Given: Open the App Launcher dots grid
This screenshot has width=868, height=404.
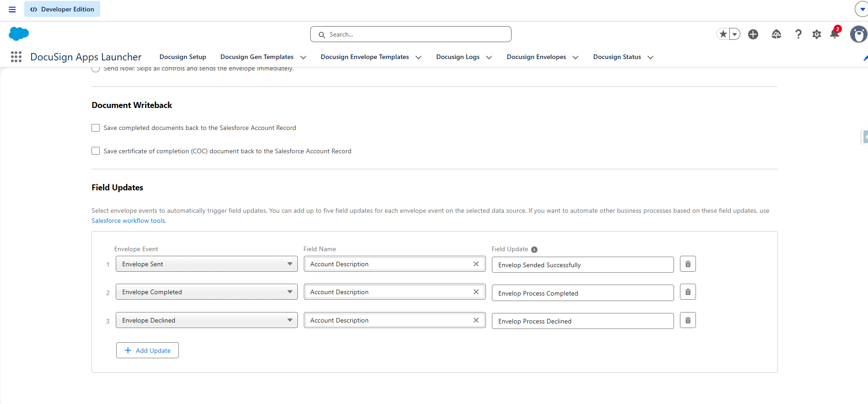Looking at the screenshot, I should 16,57.
